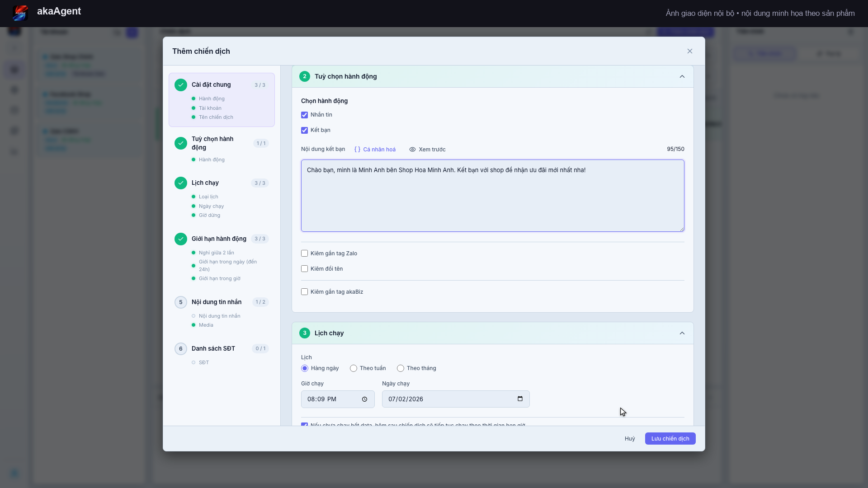Click Lưu chiến dịch button

point(670,439)
